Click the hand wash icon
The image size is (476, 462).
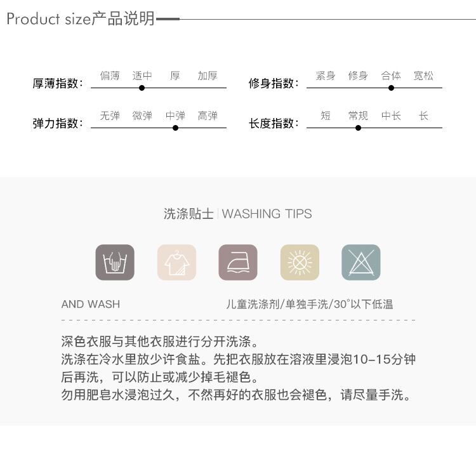tap(115, 262)
